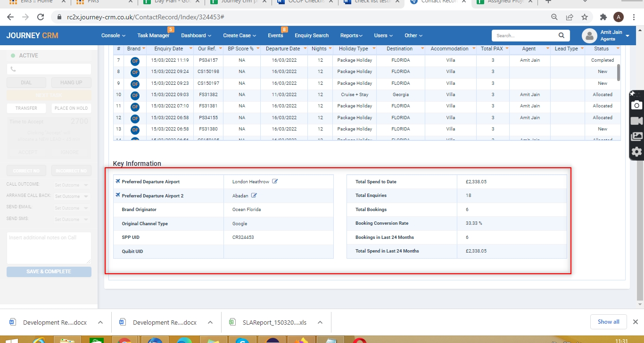Click Show all downloads button
The width and height of the screenshot is (644, 343).
608,322
